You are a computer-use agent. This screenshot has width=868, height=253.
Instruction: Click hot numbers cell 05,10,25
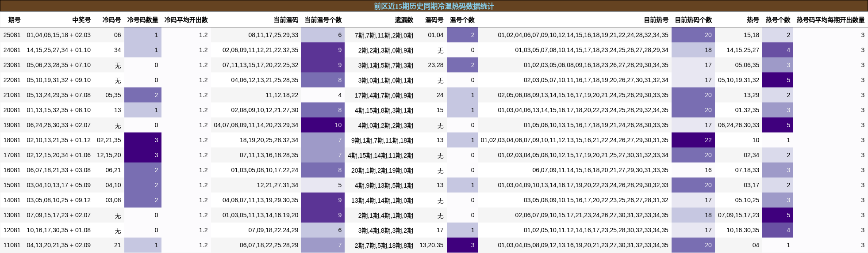pos(747,200)
